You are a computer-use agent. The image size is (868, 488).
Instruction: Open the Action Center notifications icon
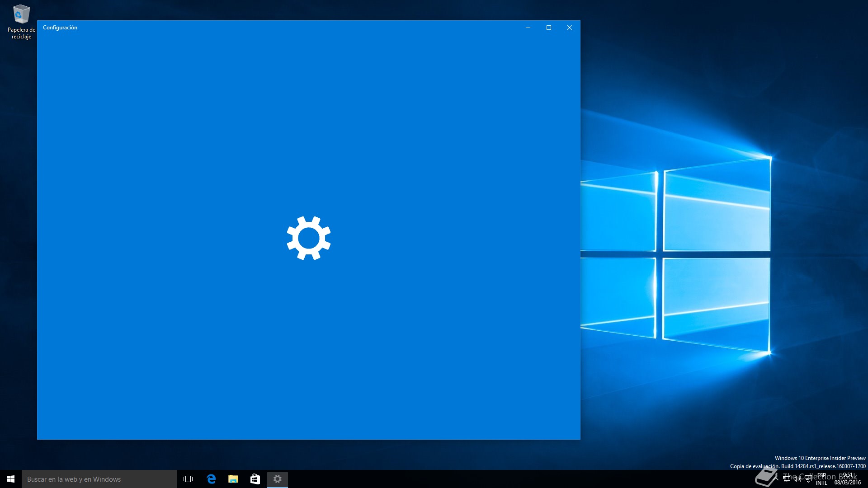808,479
